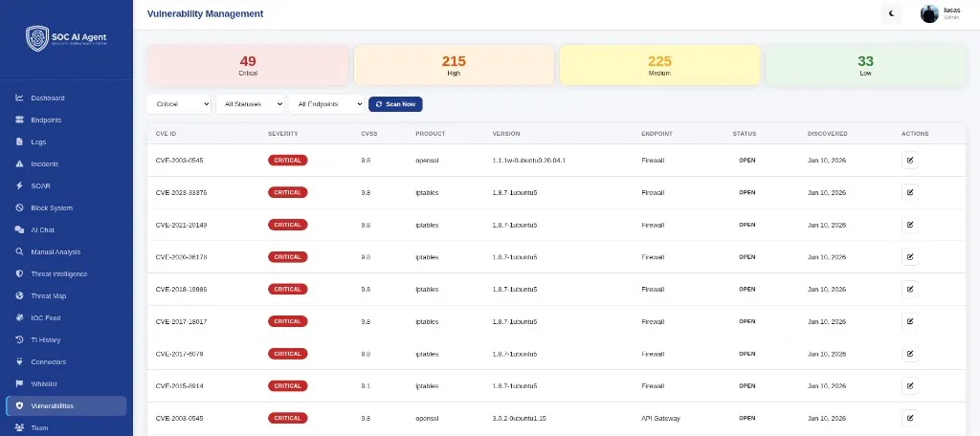The width and height of the screenshot is (980, 436).
Task: Open edit action for CVE-2015-8914
Action: [910, 386]
